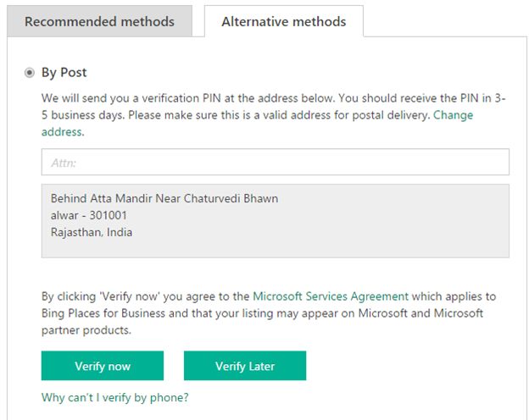Click the 'Rajasthan, India' address line
The width and height of the screenshot is (529, 420).
coord(92,232)
